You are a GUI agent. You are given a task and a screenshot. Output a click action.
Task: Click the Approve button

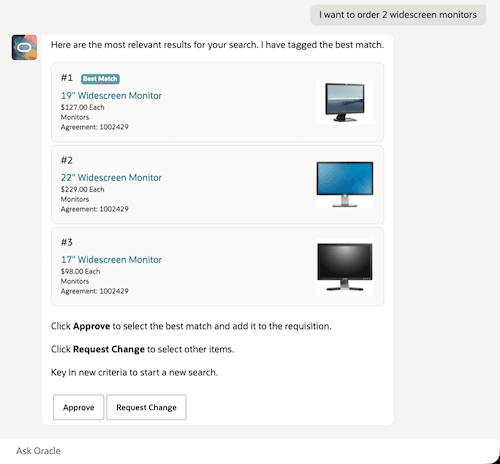pyautogui.click(x=78, y=407)
